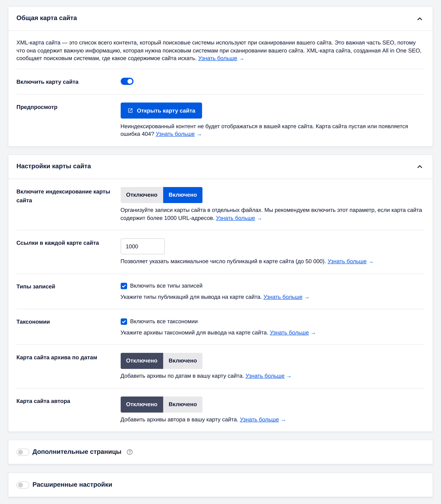Enable the Расширенные настройки toggle

pos(23,485)
